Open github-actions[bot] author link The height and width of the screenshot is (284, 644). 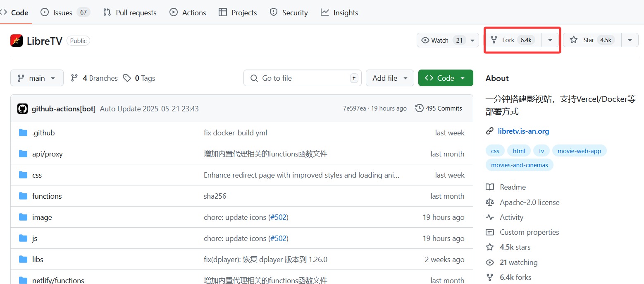pos(64,109)
